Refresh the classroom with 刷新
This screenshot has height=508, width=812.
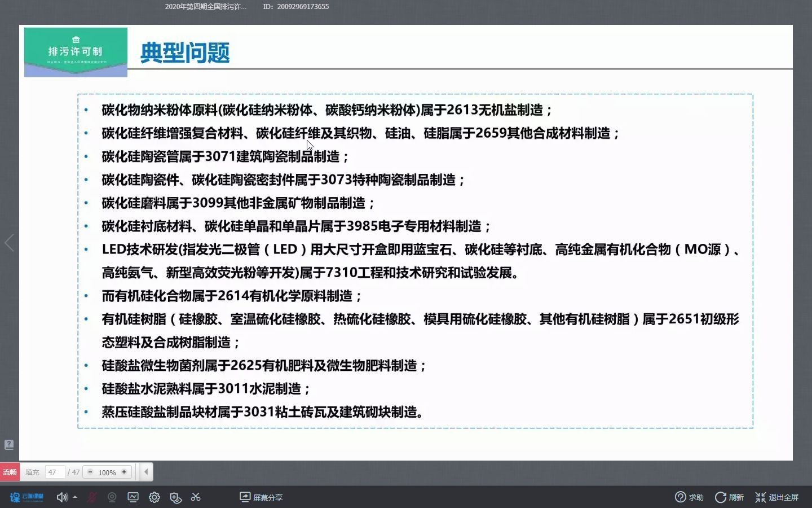729,497
